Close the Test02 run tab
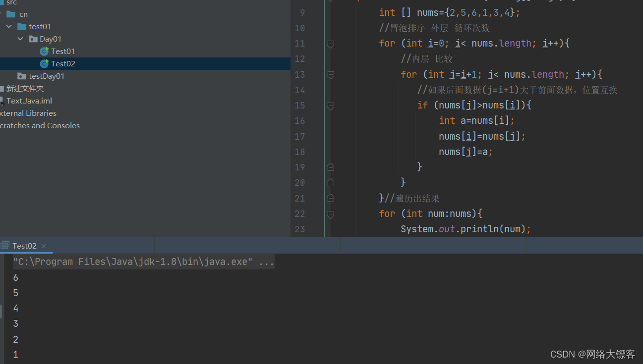643x364 pixels. click(x=44, y=246)
